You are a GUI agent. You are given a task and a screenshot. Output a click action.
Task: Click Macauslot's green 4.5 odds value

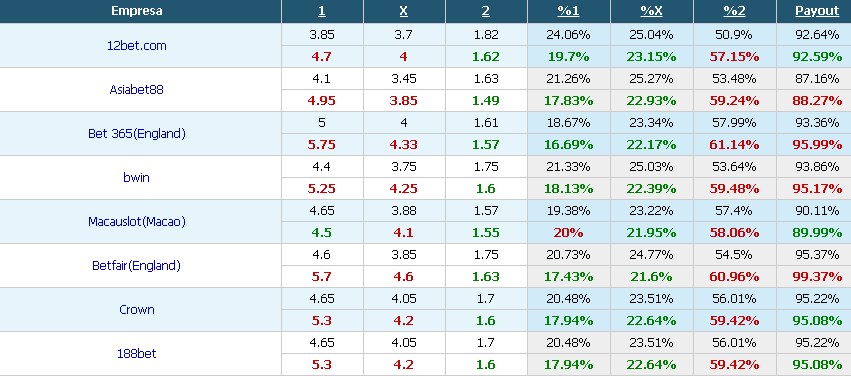point(322,233)
